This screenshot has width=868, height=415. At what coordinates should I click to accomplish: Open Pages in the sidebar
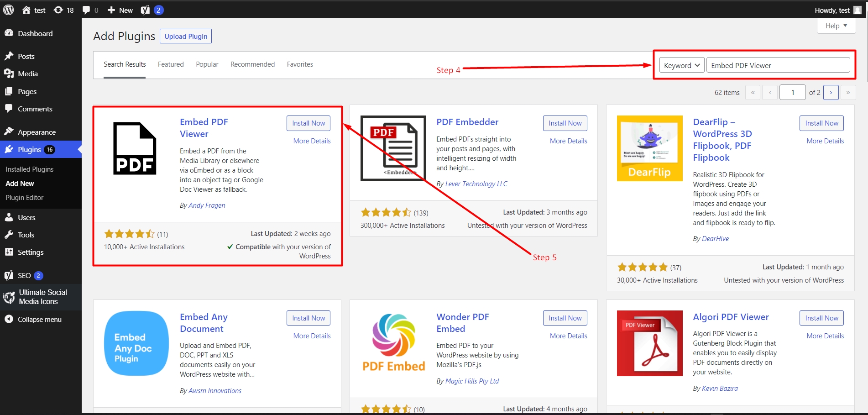(x=27, y=91)
